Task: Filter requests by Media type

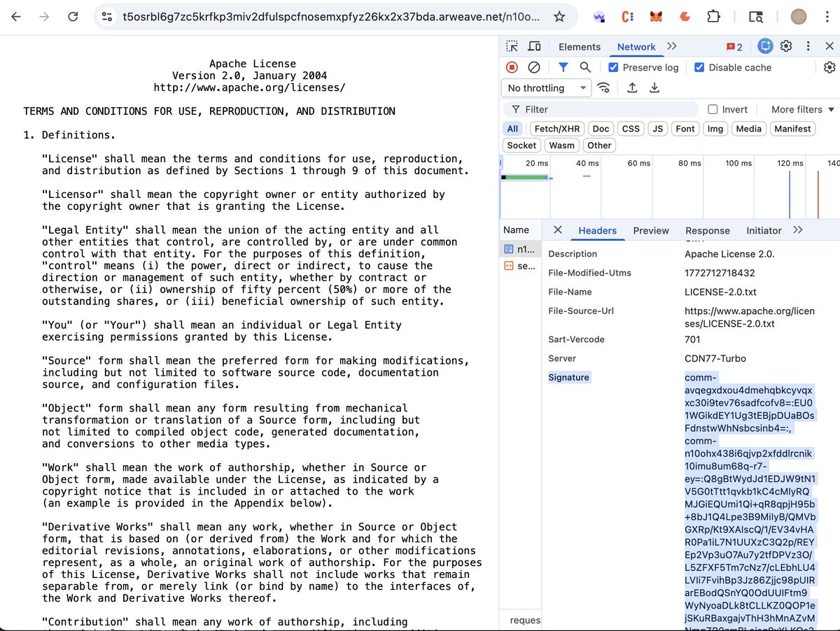Action: (x=749, y=129)
